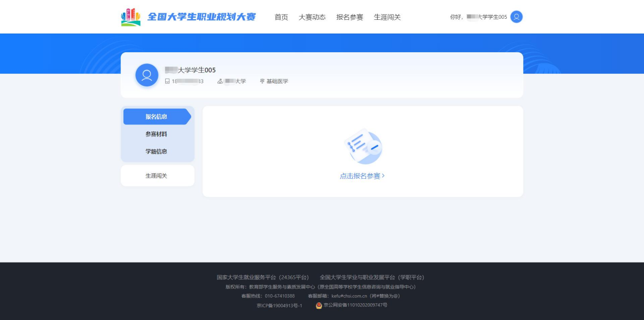This screenshot has height=320, width=644.
Task: Click the 点击报名参赛 link
Action: 362,176
